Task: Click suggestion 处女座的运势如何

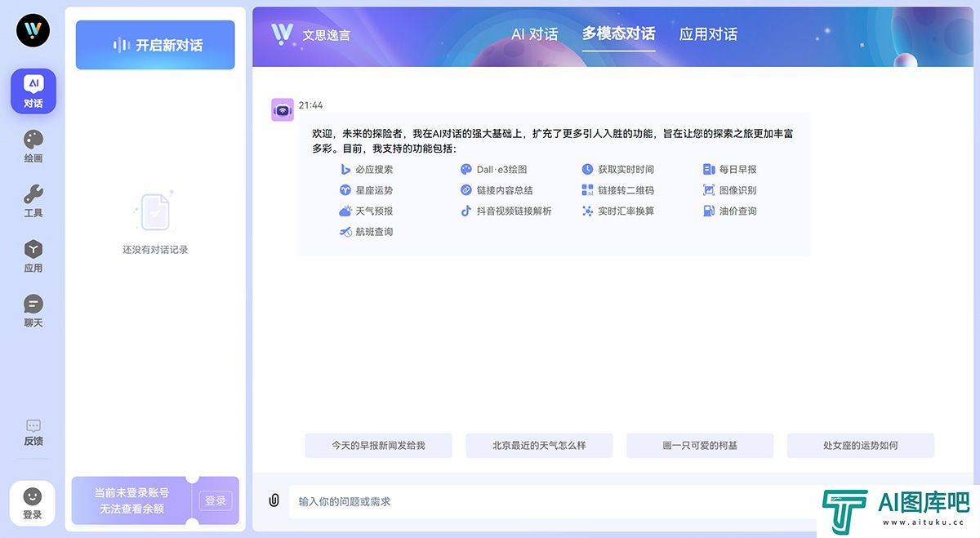Action: (861, 446)
